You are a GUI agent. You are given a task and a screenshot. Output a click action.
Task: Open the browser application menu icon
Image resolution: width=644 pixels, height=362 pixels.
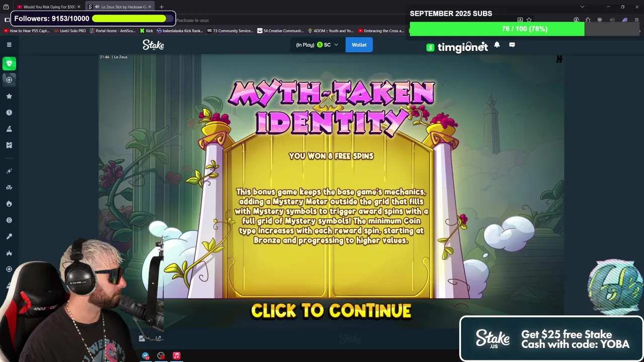636,20
